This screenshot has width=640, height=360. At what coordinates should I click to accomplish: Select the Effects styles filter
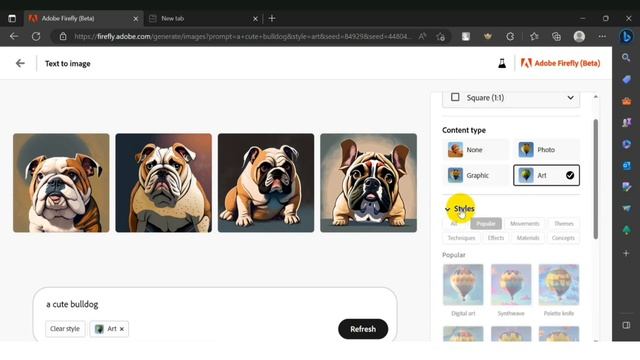(496, 238)
